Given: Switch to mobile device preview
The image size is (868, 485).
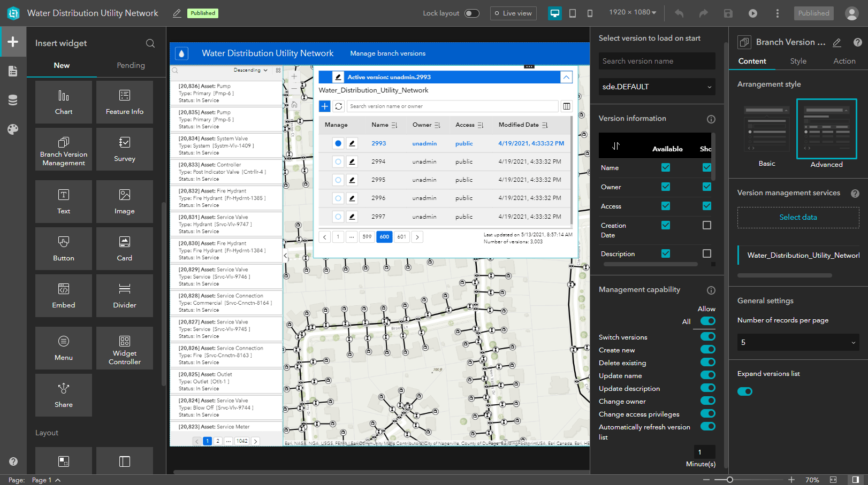Looking at the screenshot, I should point(591,13).
